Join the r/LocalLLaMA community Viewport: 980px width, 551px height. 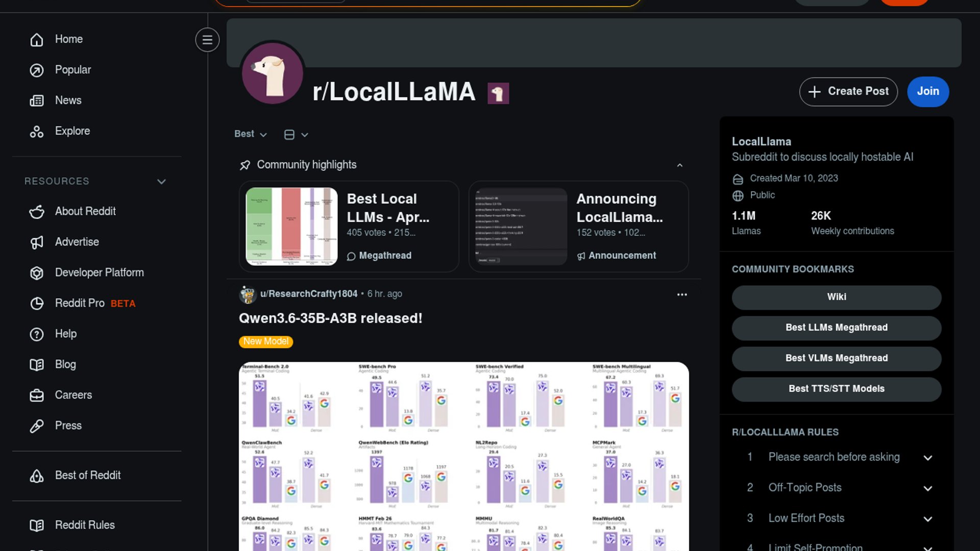(x=928, y=92)
